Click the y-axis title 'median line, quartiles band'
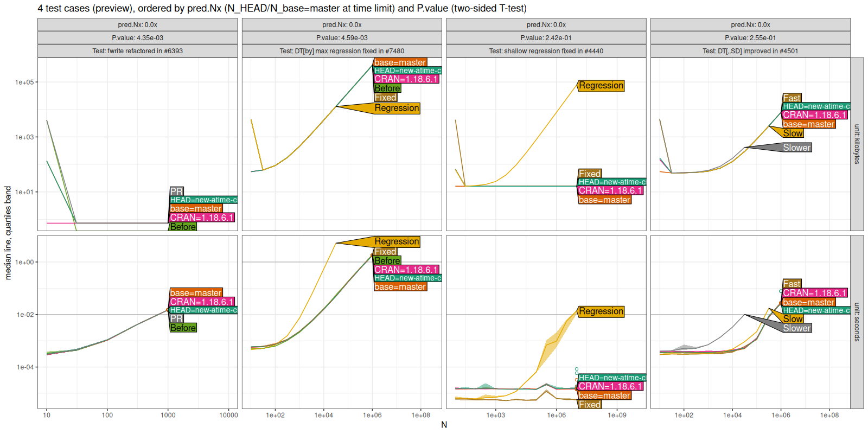Image resolution: width=868 pixels, height=434 pixels. [8, 233]
